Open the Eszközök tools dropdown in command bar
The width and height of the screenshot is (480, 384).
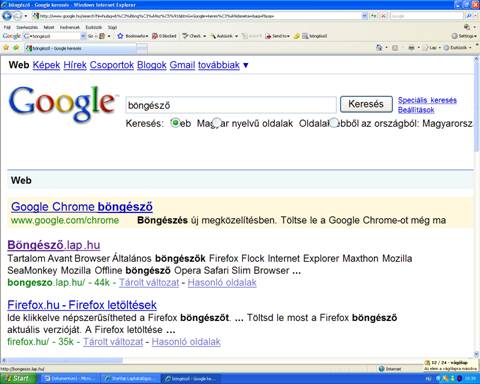458,48
